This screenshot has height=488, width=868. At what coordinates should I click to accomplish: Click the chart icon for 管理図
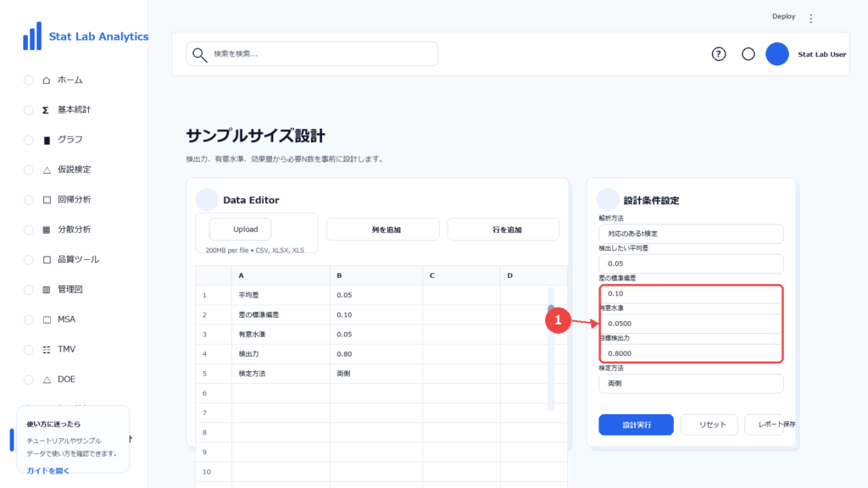pyautogui.click(x=47, y=290)
